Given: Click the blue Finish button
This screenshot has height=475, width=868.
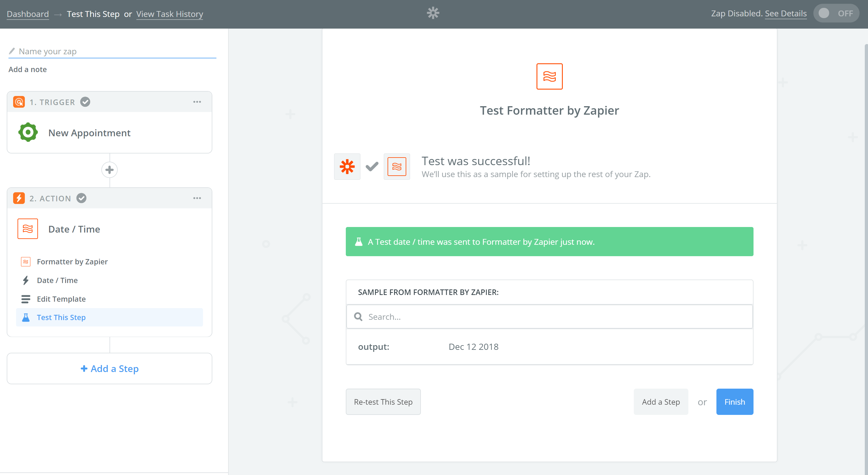Looking at the screenshot, I should click(x=735, y=402).
